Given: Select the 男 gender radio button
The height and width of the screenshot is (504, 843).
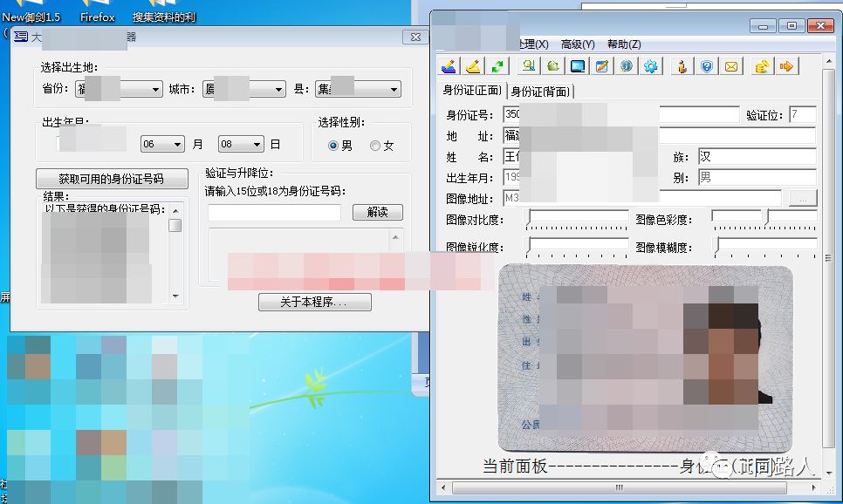Looking at the screenshot, I should [333, 146].
